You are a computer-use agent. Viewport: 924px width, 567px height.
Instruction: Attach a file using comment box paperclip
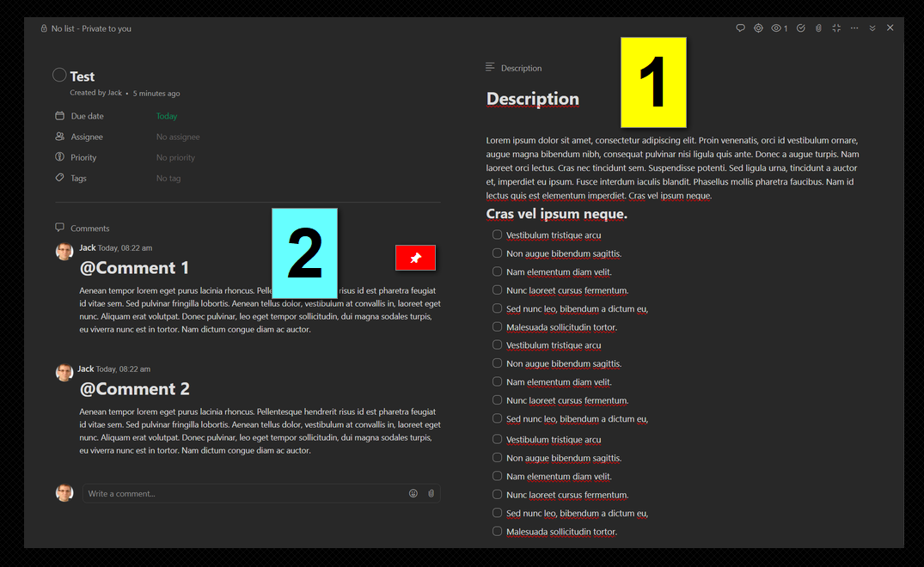[431, 493]
